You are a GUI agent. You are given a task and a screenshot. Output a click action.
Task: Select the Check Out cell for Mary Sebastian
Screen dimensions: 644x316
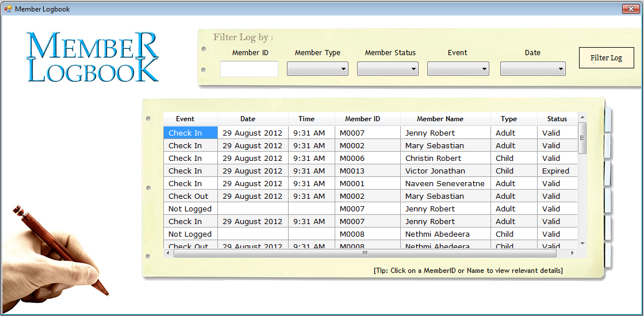tap(189, 196)
